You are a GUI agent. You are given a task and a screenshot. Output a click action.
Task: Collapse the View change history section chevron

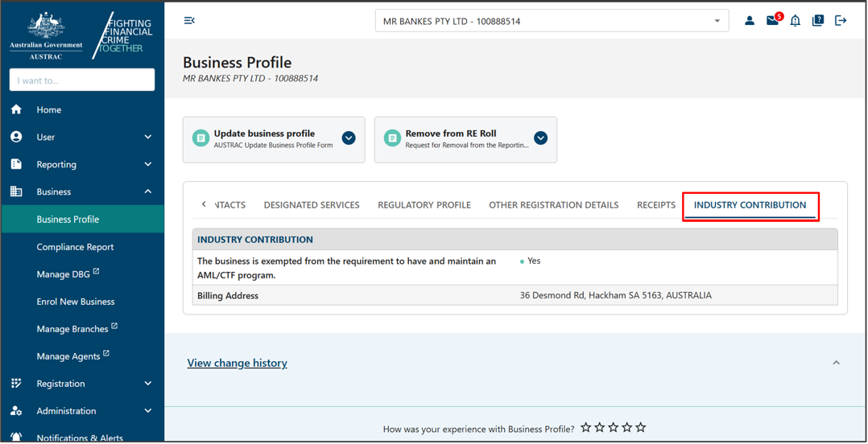point(837,363)
